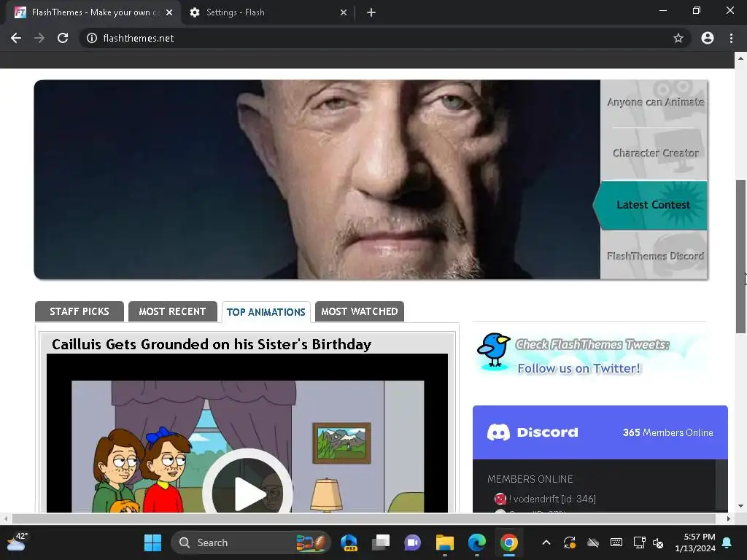Viewport: 747px width, 560px height.
Task: Open the Windows Start menu
Action: point(153,542)
